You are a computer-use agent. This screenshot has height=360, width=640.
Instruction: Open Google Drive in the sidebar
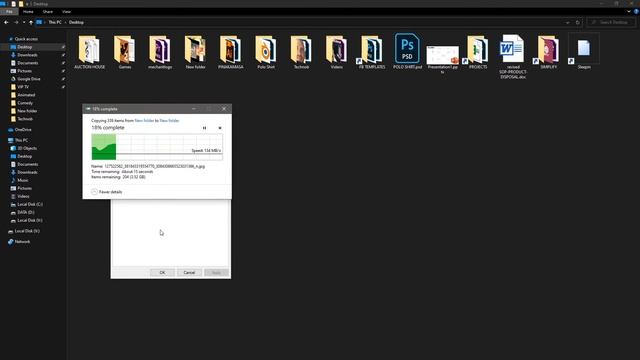pos(29,79)
